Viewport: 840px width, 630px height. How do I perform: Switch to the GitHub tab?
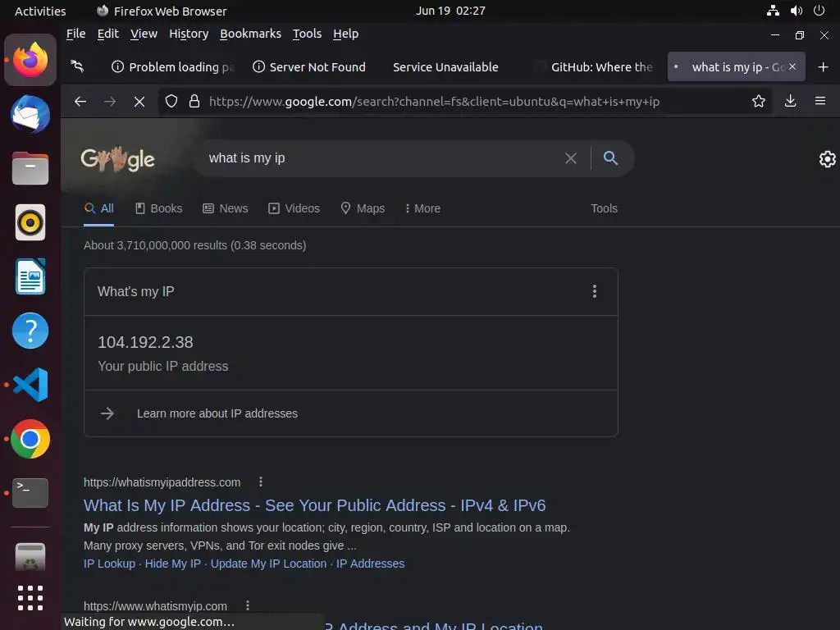[x=595, y=67]
